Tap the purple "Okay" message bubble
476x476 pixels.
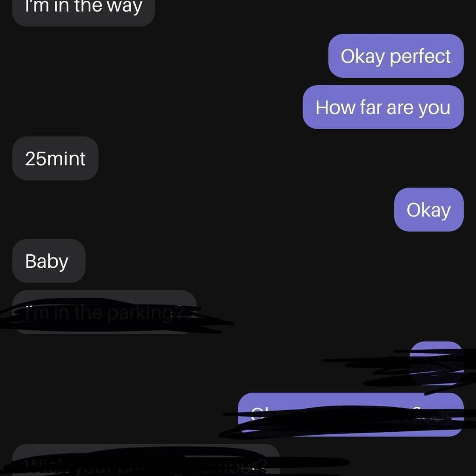tap(429, 210)
